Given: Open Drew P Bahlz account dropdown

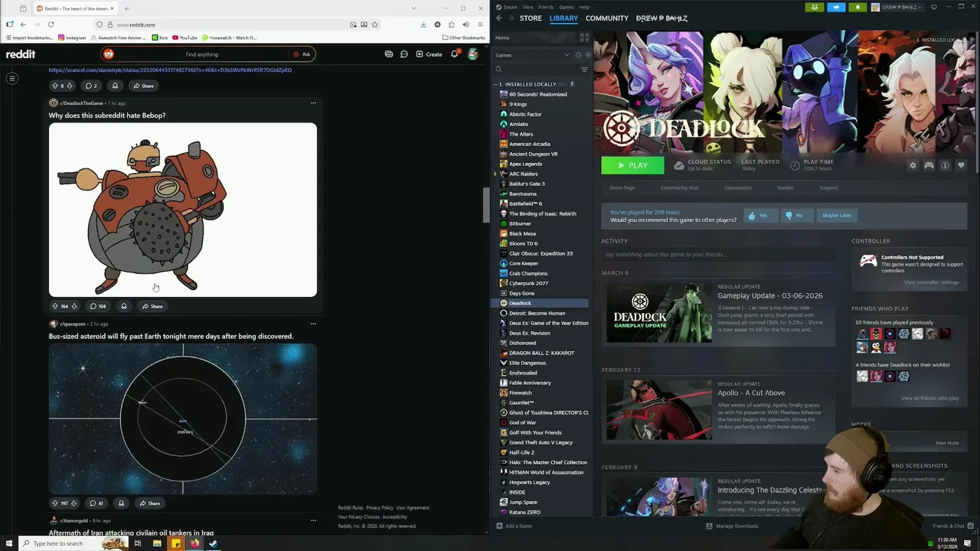Looking at the screenshot, I should click(897, 7).
